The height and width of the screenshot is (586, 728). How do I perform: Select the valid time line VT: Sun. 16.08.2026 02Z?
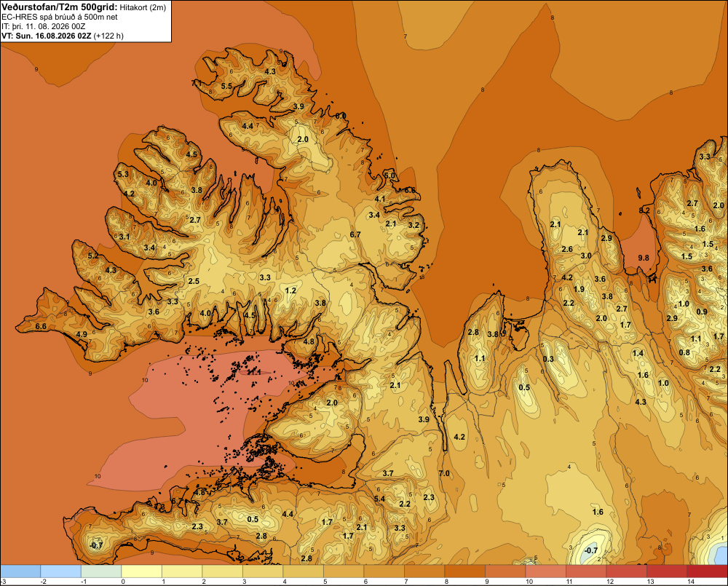45,36
